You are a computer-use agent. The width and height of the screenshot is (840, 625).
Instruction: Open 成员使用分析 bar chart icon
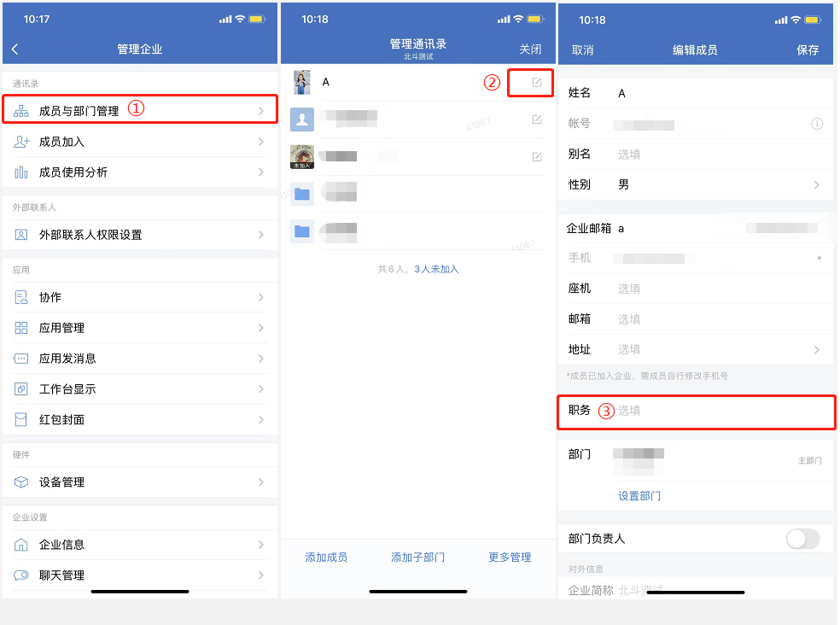[20, 172]
